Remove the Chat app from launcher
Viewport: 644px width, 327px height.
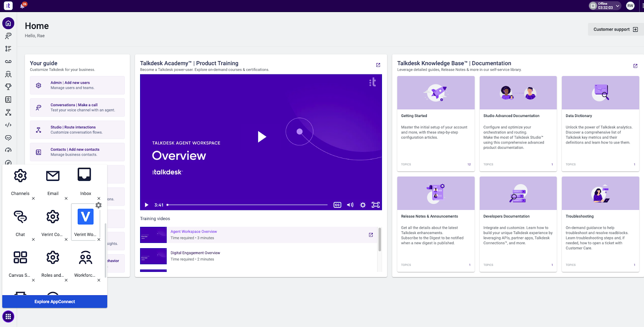[33, 239]
